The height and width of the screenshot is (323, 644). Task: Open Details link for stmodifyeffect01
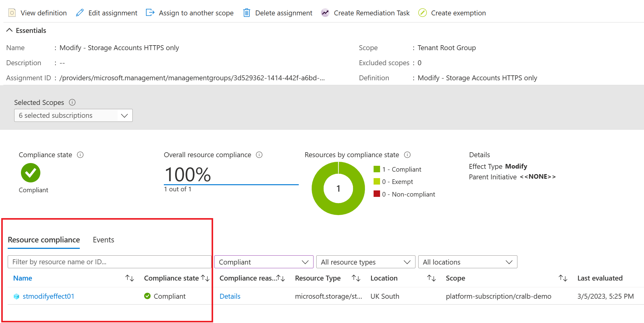click(x=230, y=296)
